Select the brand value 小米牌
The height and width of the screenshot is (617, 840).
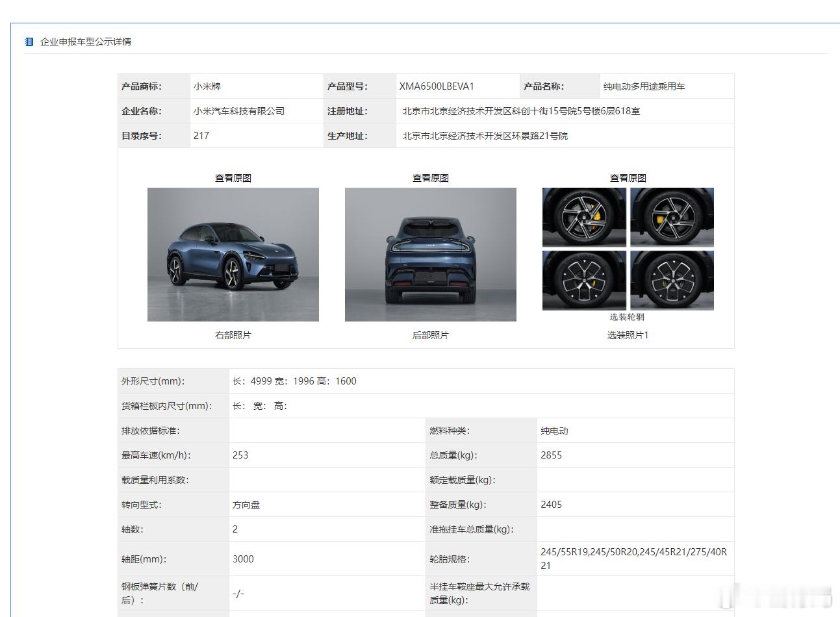pos(207,86)
